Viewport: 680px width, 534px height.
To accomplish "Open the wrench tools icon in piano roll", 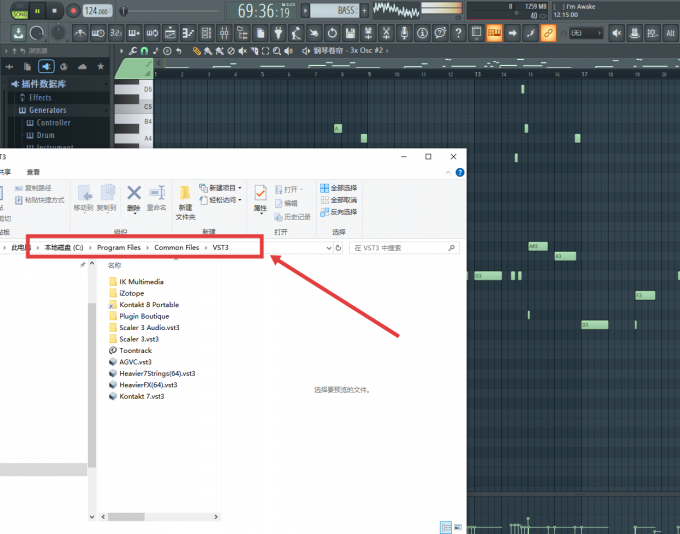I will coord(133,51).
